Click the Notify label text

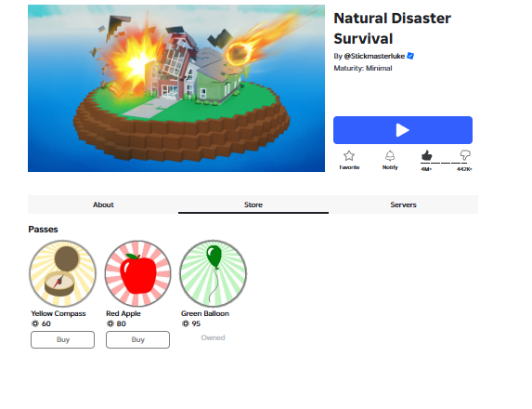click(x=390, y=167)
